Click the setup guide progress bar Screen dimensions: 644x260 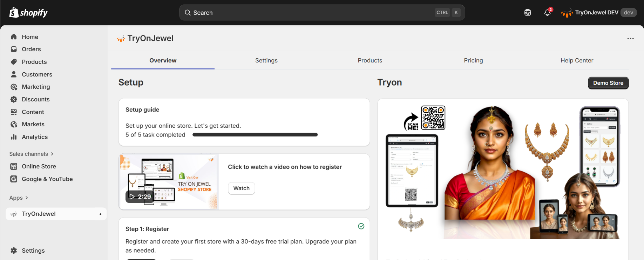tap(255, 135)
